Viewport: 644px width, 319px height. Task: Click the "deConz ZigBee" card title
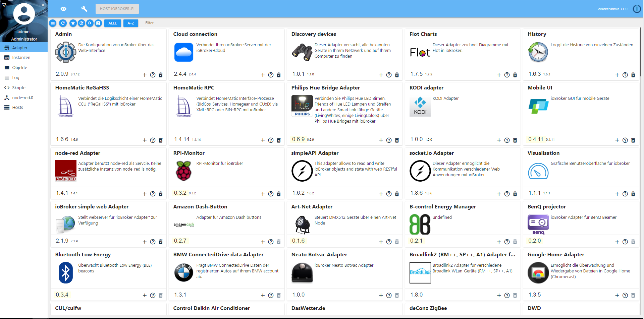[428, 308]
